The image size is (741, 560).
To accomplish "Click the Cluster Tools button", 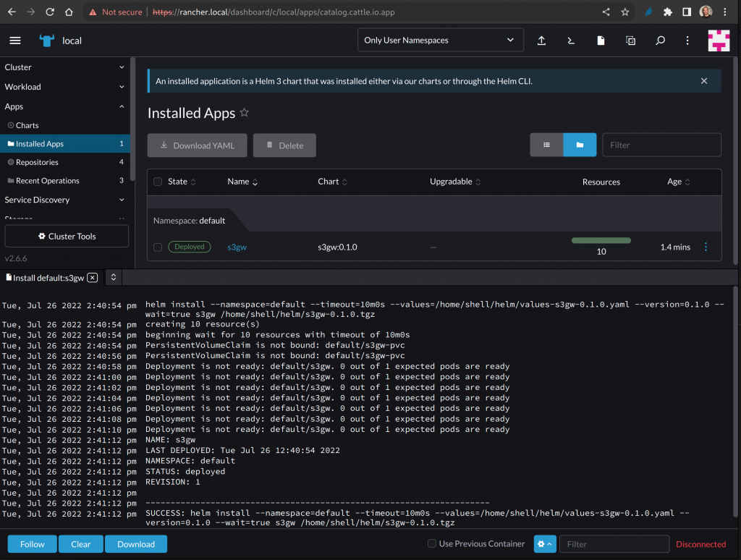I will click(67, 237).
